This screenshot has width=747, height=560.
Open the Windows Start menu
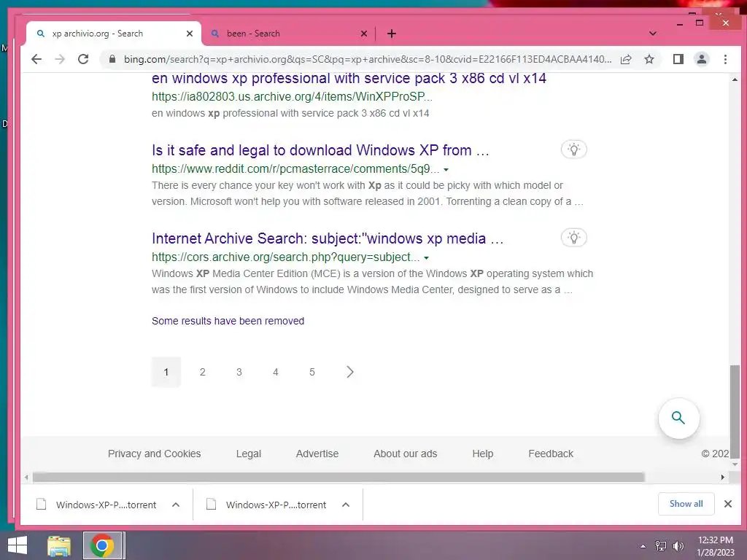[18, 545]
